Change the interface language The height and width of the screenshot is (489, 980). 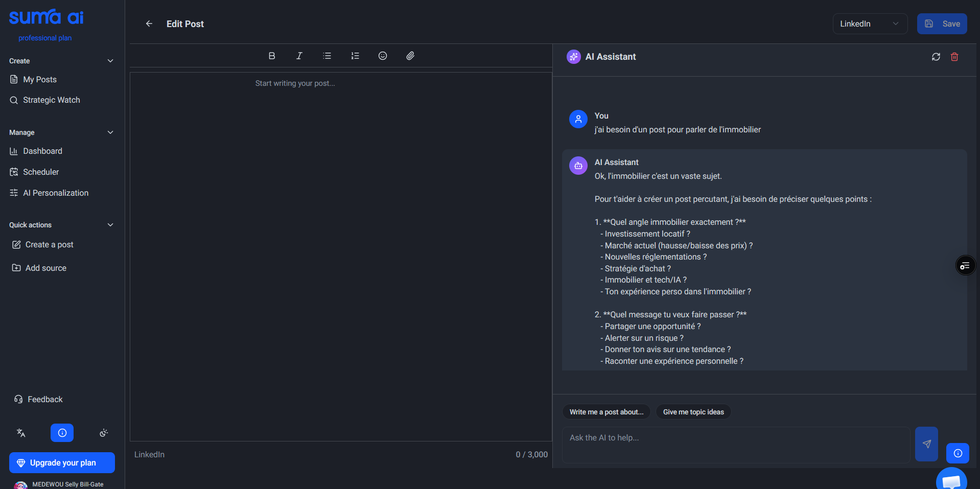(x=21, y=433)
